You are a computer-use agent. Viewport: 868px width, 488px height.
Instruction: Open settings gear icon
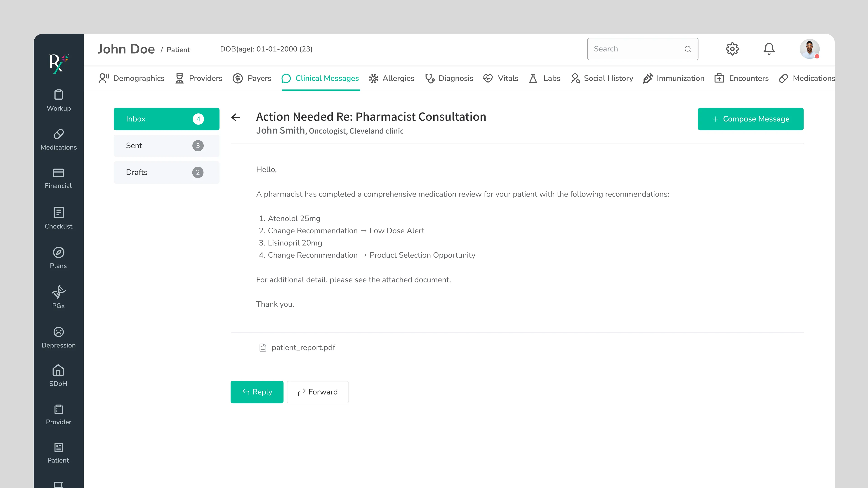coord(732,49)
